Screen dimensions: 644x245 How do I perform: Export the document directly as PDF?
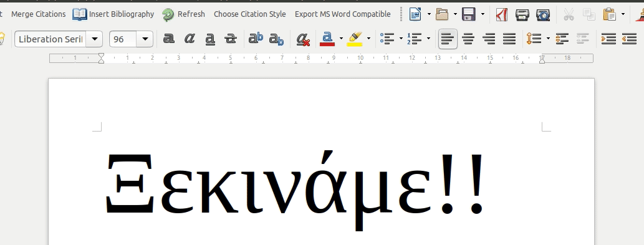[501, 14]
